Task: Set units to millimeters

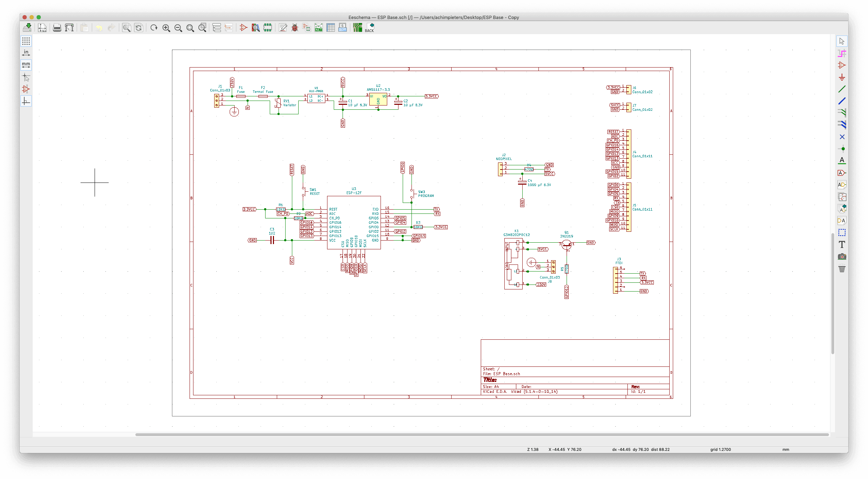Action: [26, 65]
